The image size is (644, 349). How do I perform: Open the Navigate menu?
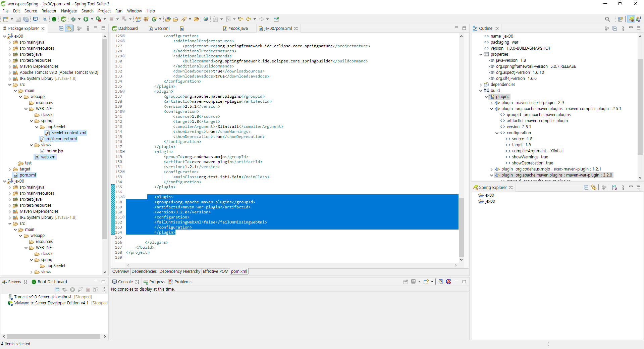(69, 11)
